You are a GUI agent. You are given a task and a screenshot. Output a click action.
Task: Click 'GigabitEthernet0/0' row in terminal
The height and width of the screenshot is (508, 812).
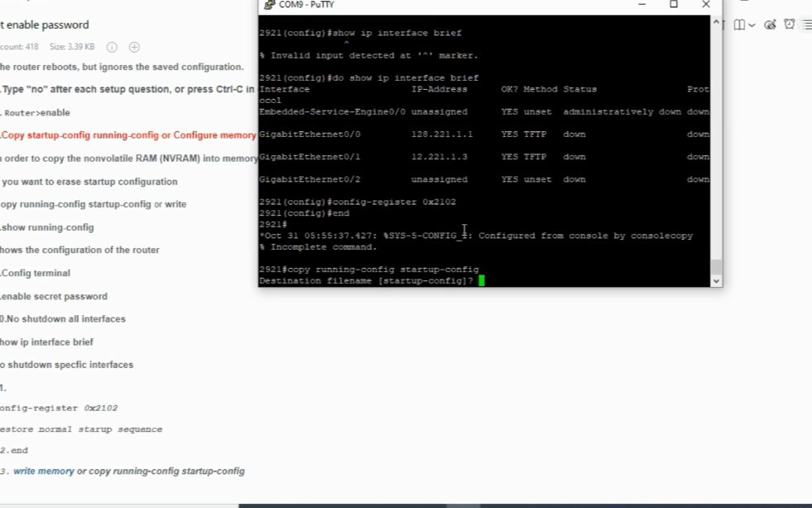coord(484,134)
